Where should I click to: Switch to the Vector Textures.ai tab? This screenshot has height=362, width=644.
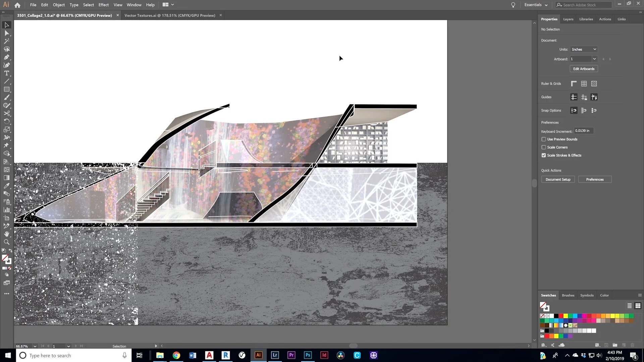tap(170, 15)
